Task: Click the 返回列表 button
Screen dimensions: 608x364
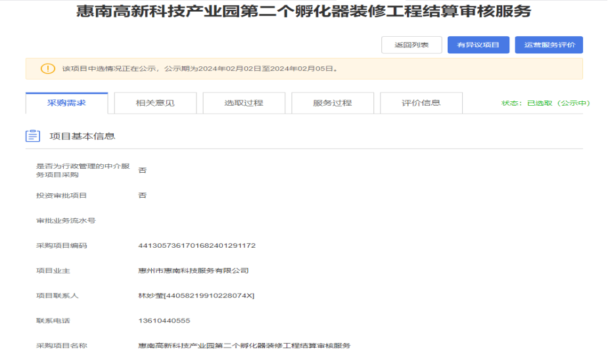Action: (x=411, y=45)
